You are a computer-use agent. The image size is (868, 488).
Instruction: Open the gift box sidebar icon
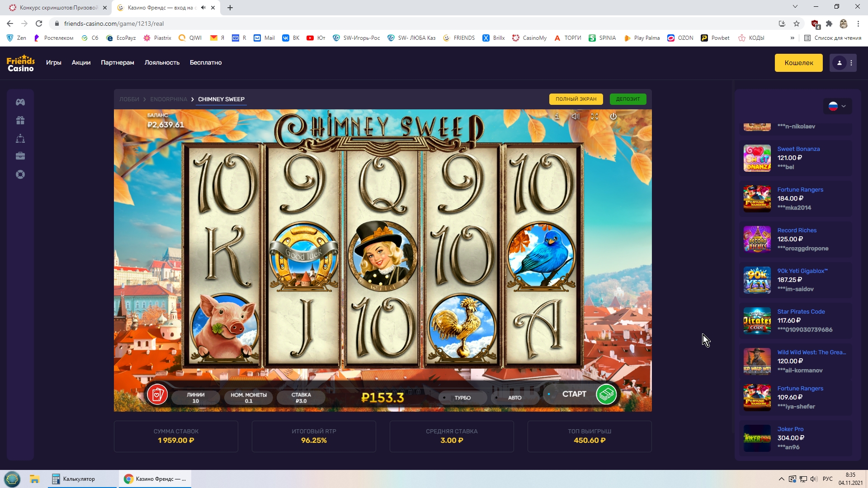20,120
